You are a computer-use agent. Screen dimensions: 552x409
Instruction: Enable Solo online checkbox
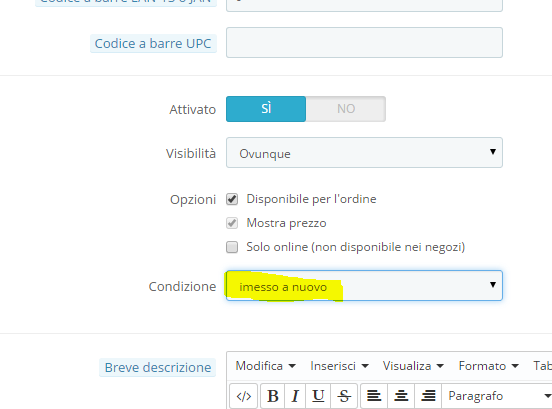coord(232,247)
